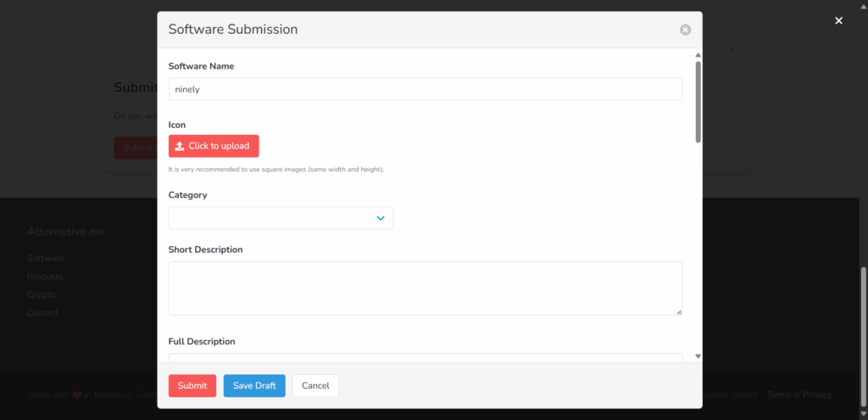Click the modal scrollbar's down arrow
This screenshot has width=868, height=420.
698,356
